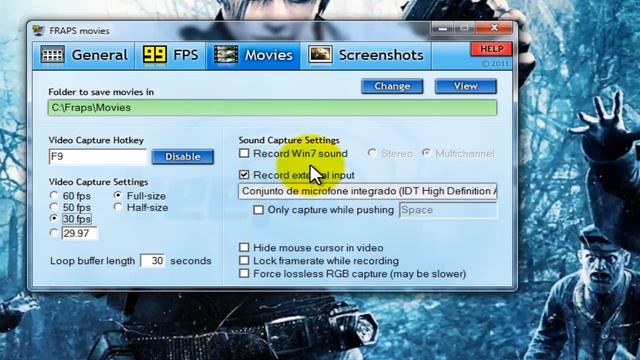Screen dimensions: 640x360
Task: Select the custom fps radio button
Action: [54, 233]
